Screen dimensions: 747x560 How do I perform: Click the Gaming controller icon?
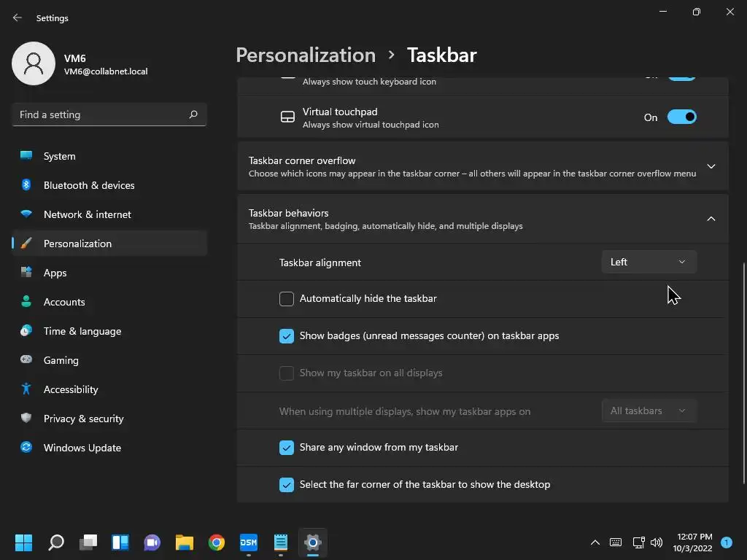tap(26, 359)
